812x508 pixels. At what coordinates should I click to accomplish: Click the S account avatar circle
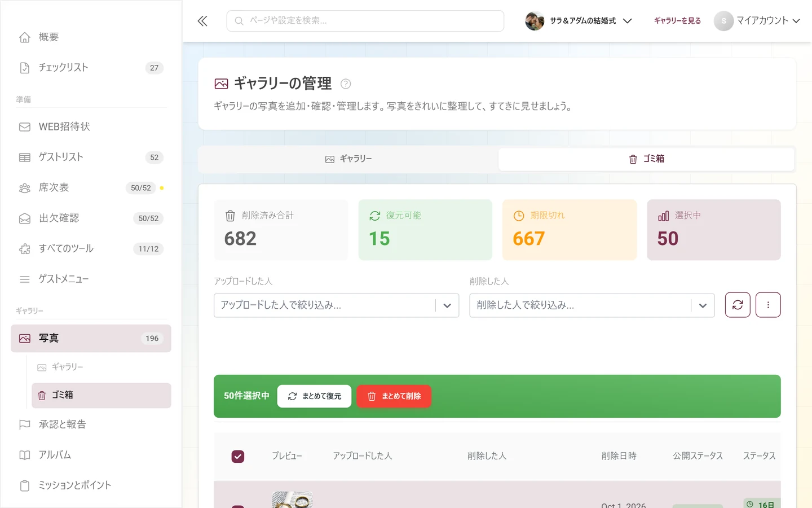723,21
